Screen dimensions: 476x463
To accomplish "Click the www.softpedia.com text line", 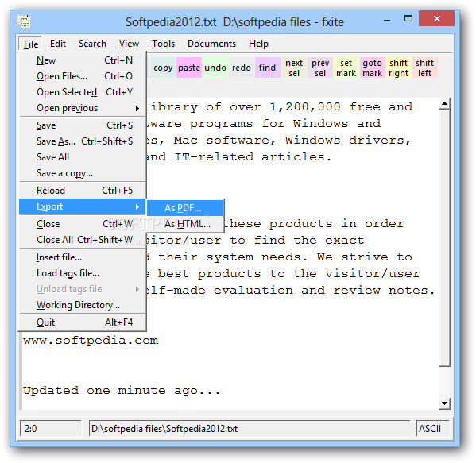I will [91, 341].
